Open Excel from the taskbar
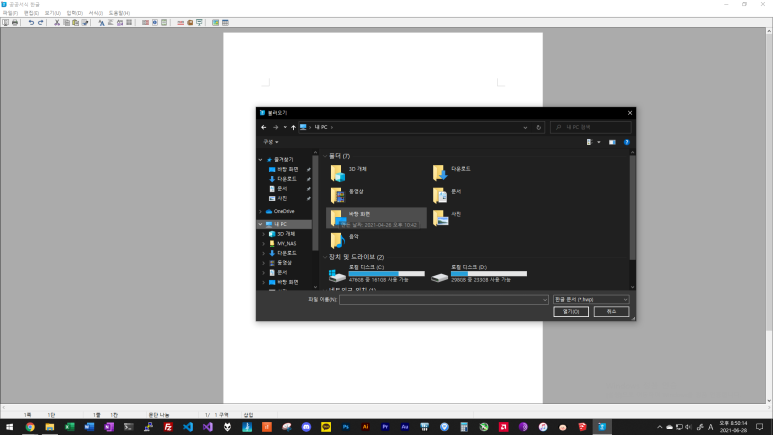Screen dimensions: 773x435 click(x=70, y=427)
